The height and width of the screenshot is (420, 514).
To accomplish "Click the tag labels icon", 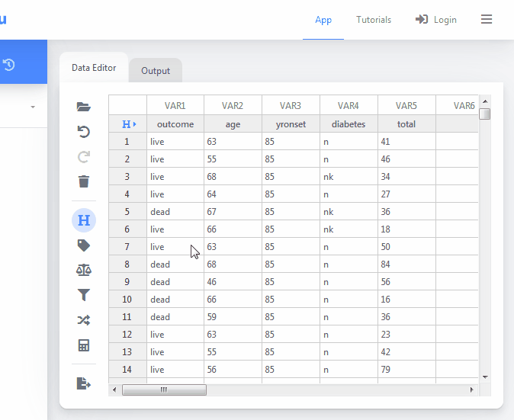I will pos(84,245).
